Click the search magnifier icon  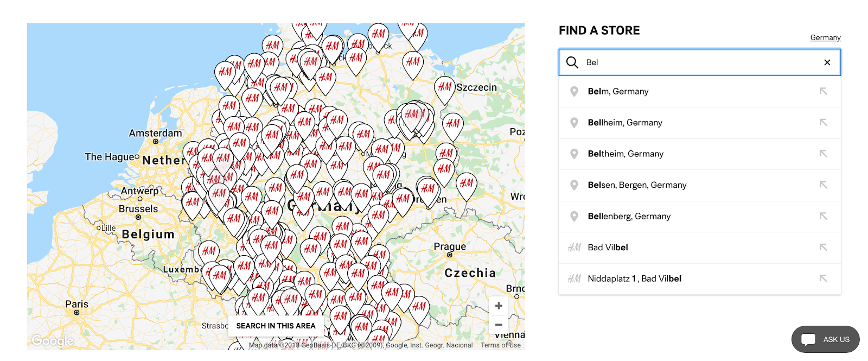point(572,62)
